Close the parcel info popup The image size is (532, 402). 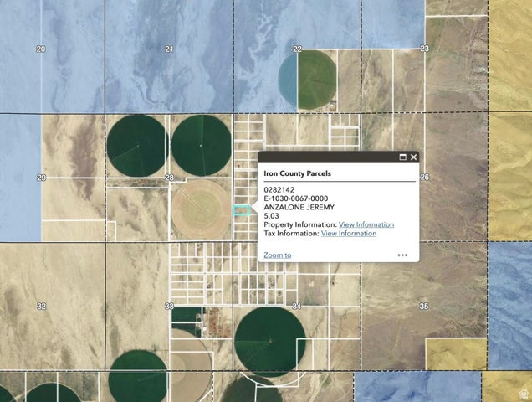coord(413,157)
